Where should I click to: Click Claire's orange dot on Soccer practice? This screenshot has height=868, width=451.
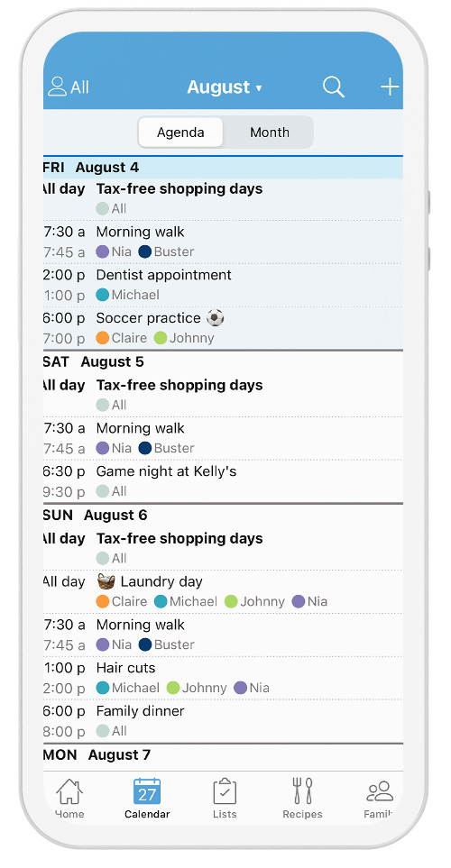[x=103, y=338]
